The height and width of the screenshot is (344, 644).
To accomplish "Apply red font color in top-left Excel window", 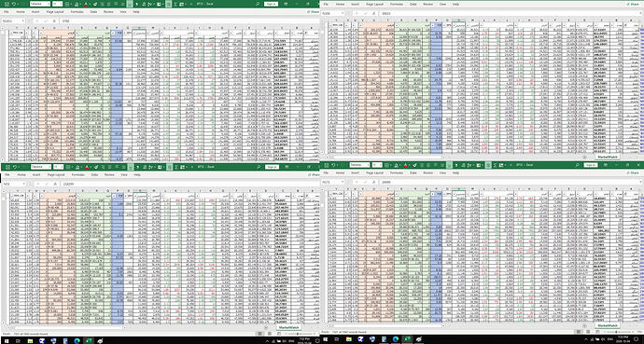I will pyautogui.click(x=86, y=4).
